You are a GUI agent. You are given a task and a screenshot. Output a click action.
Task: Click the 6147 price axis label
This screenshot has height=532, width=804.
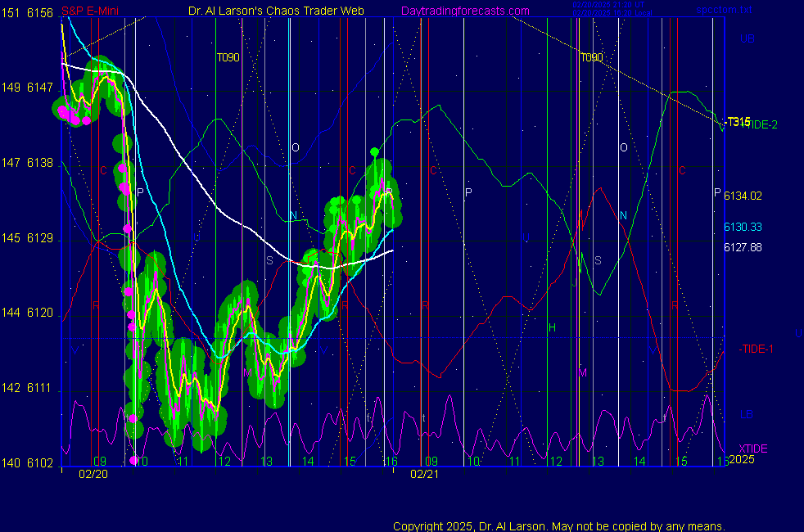40,88
